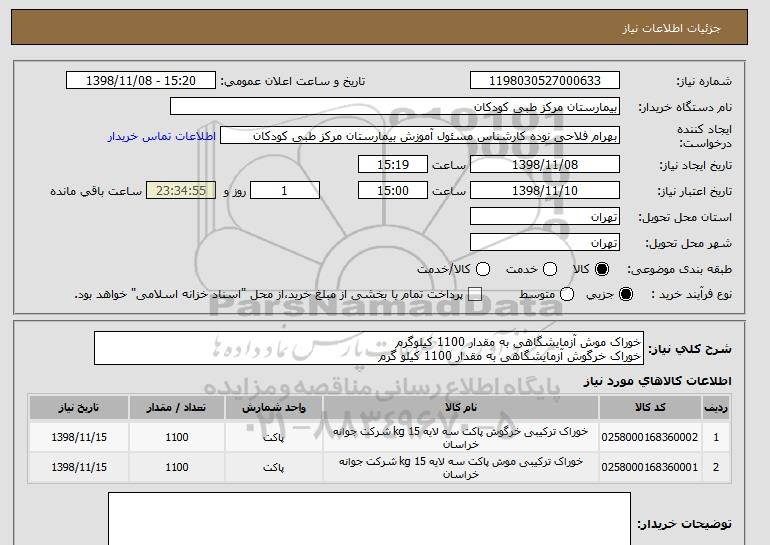770x545 pixels.
Task: Click the buyer name field بیمارستان مرکز طبی کودکان
Action: pos(395,107)
